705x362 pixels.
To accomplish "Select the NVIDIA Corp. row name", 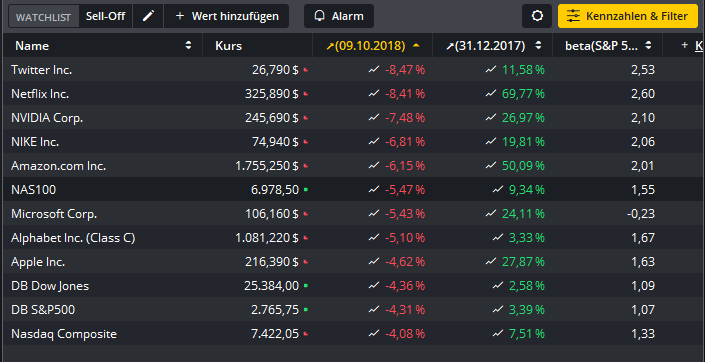I will (47, 118).
